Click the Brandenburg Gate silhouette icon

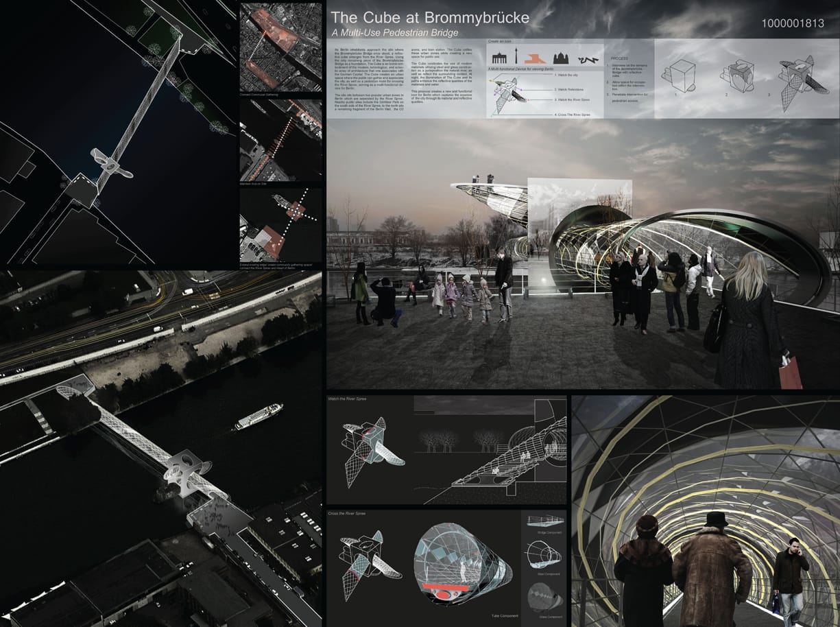pyautogui.click(x=499, y=58)
